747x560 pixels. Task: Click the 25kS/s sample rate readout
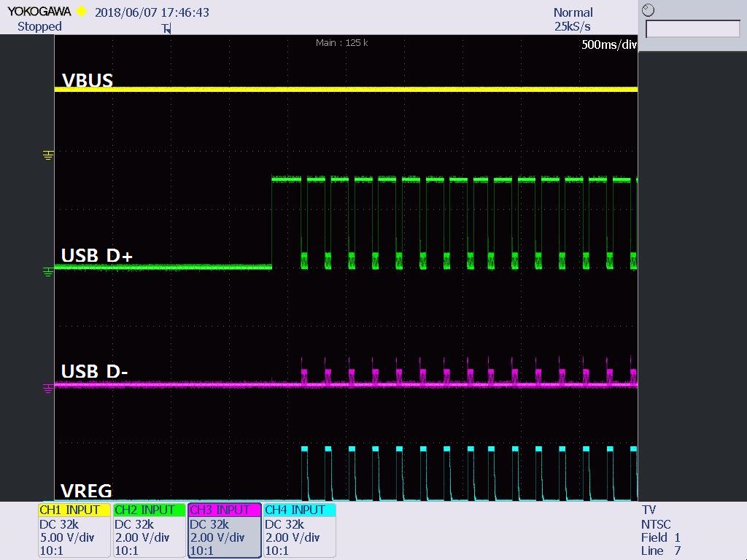point(572,27)
